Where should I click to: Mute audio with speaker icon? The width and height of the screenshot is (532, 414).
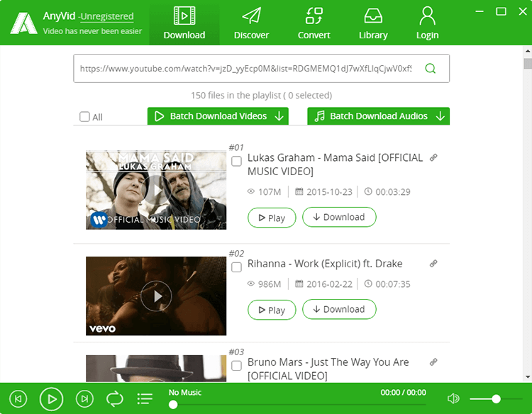[453, 398]
